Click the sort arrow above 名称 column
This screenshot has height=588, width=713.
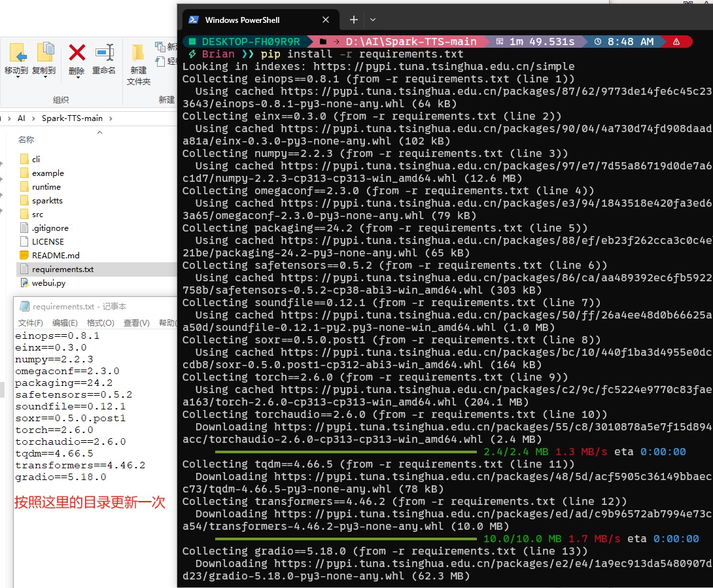click(99, 132)
